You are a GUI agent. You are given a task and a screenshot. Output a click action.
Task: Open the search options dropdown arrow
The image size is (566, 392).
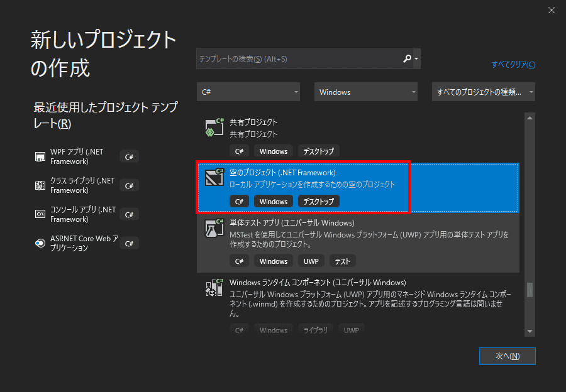(x=416, y=58)
